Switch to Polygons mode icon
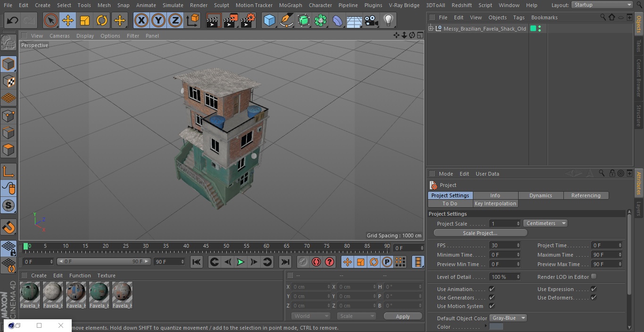Viewport: 644px width, 332px height. click(x=8, y=150)
